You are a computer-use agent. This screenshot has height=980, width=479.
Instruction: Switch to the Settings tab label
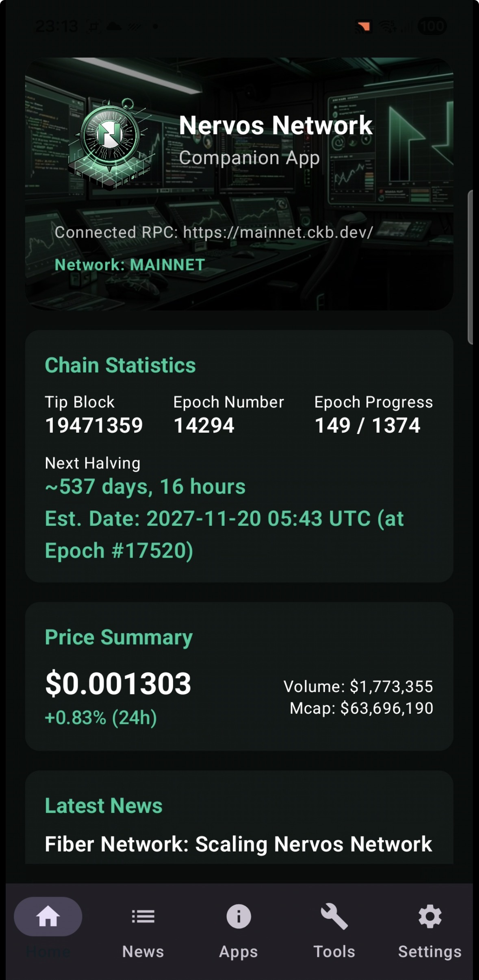430,952
